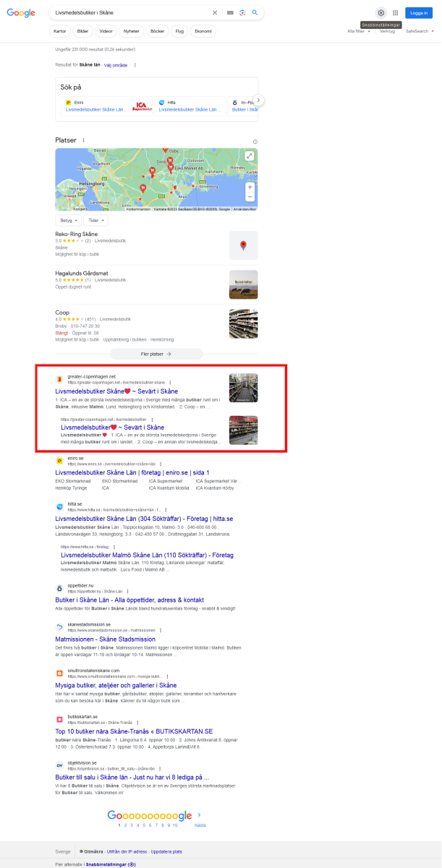Open the SafeSearch dropdown
The image size is (442, 868).
(420, 31)
